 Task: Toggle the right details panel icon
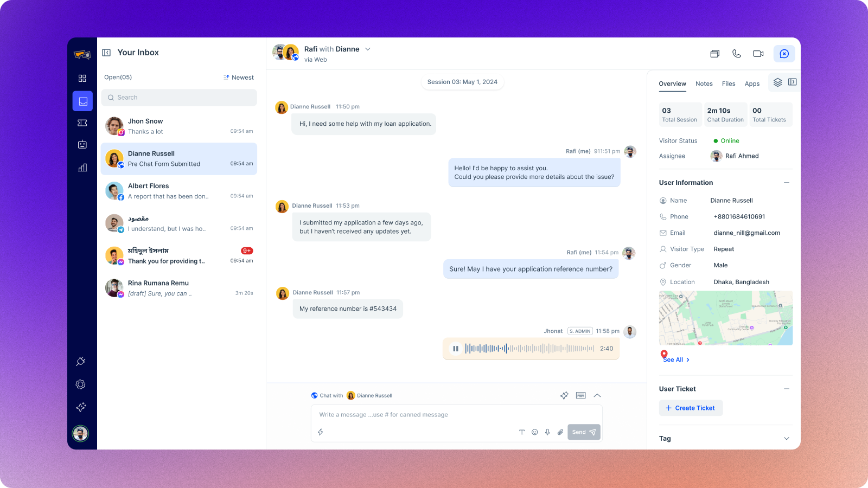click(792, 82)
